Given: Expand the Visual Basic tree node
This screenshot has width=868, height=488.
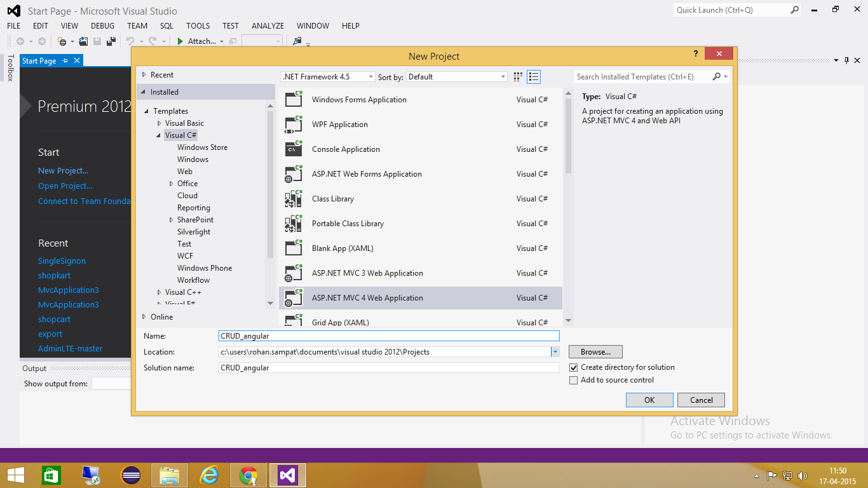Looking at the screenshot, I should (x=159, y=123).
